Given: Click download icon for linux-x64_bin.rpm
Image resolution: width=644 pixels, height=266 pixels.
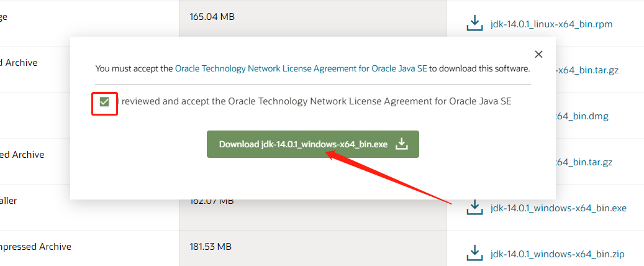Looking at the screenshot, I should point(474,24).
